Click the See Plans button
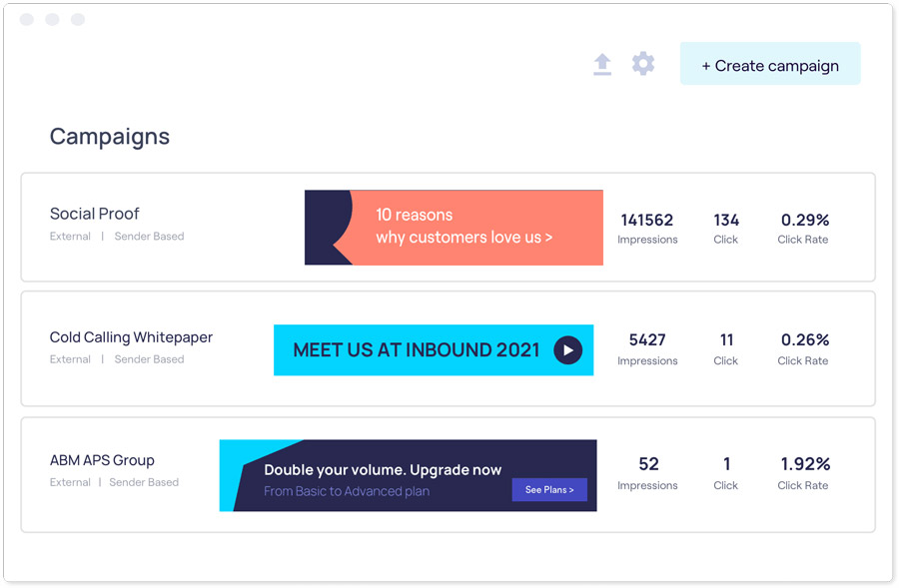 click(x=549, y=489)
